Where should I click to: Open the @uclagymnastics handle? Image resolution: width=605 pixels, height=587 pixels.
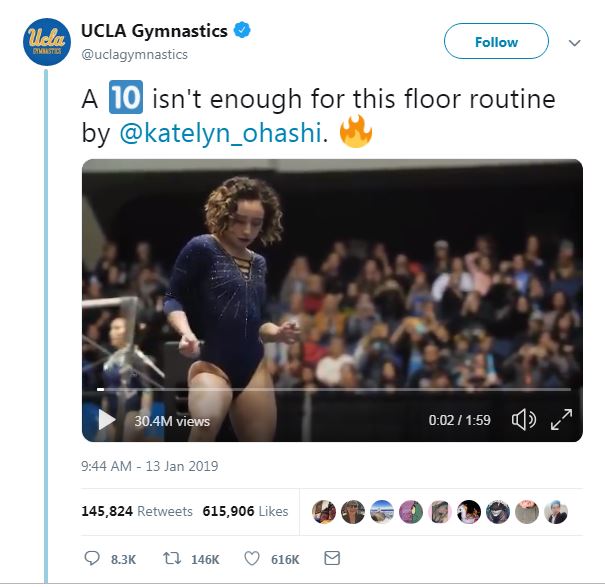point(134,54)
